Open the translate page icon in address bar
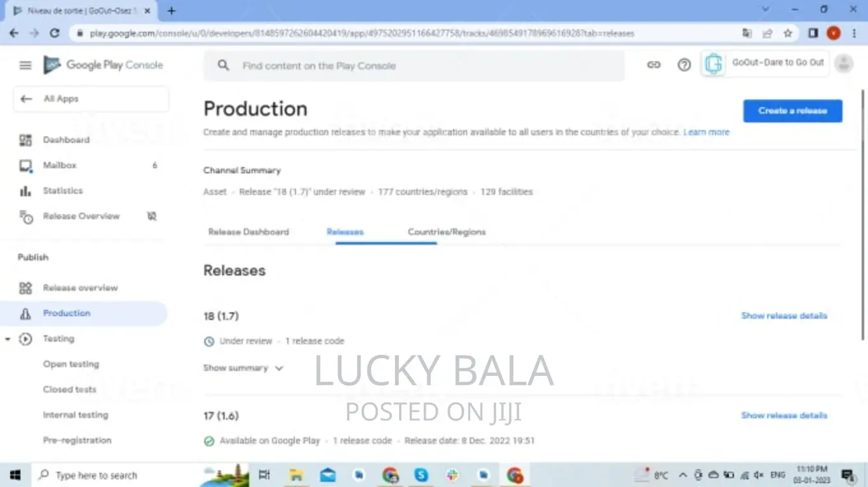The image size is (868, 487). [x=747, y=33]
